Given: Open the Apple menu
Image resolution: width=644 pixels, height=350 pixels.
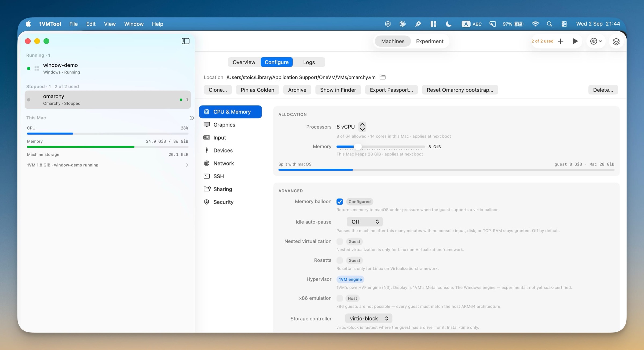Looking at the screenshot, I should (28, 24).
